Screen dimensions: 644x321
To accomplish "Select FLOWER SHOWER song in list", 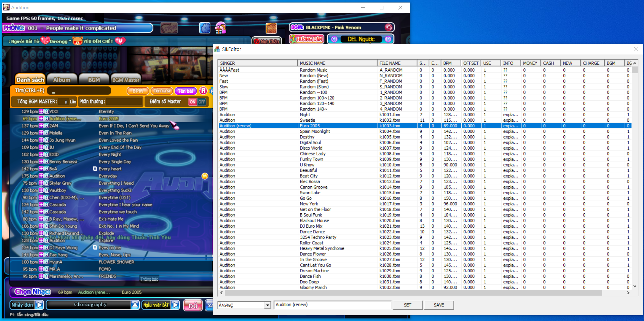I will tap(116, 262).
